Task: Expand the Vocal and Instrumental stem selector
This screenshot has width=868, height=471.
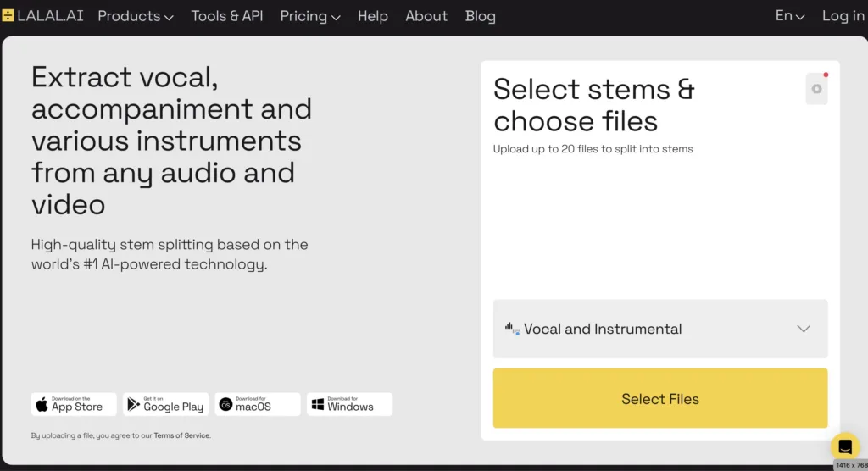Action: tap(659, 329)
